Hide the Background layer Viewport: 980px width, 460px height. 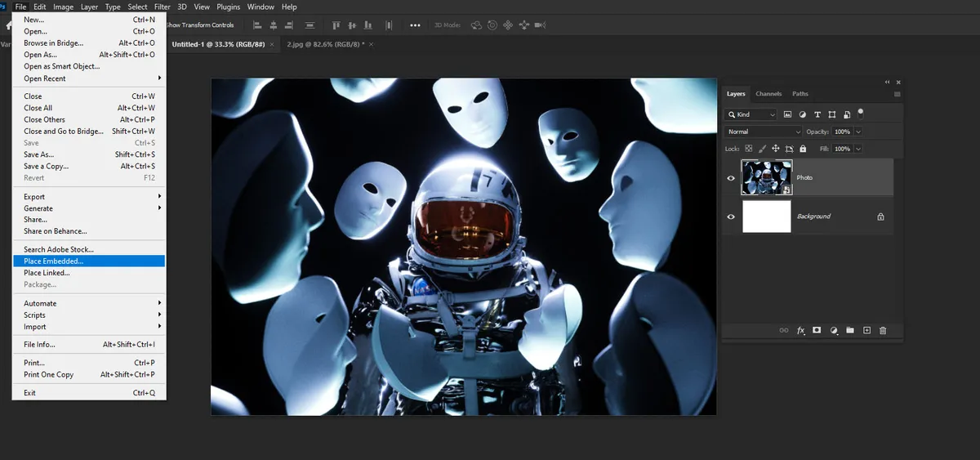[731, 217]
